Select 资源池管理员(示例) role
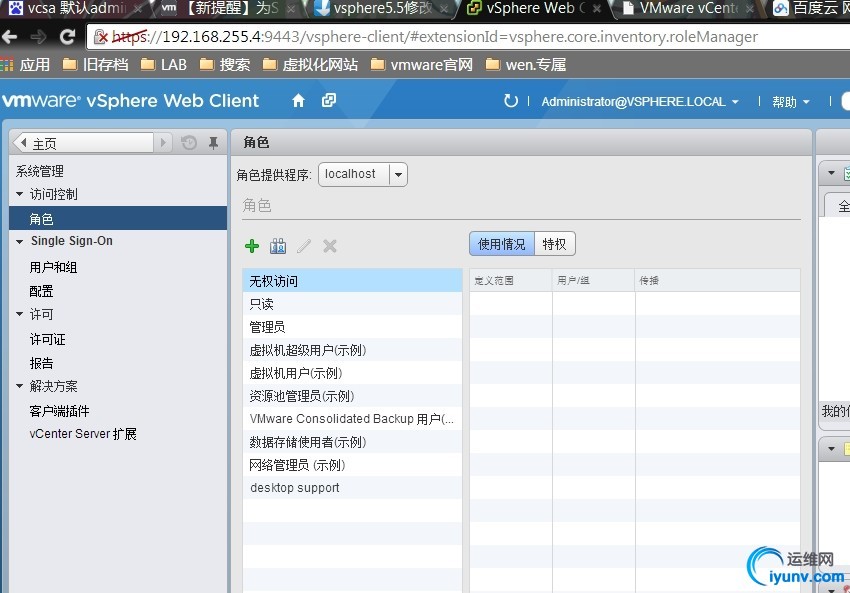This screenshot has width=850, height=593. click(352, 396)
